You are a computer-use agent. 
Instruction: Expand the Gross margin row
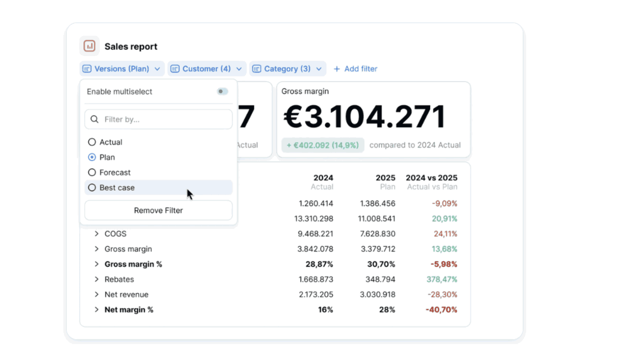96,249
